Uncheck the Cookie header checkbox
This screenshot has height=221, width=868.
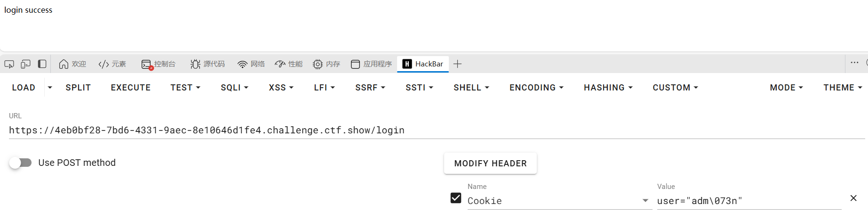(x=456, y=198)
